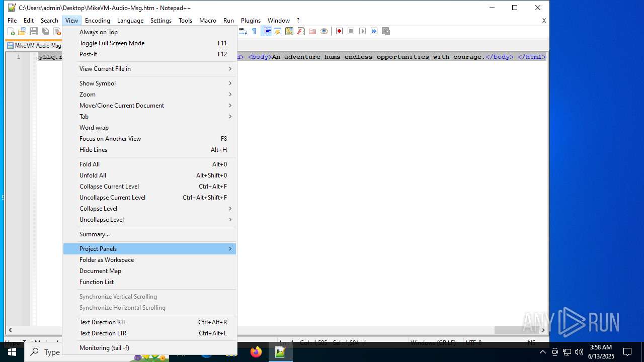644x362 pixels.
Task: Click Folder as Workspace toolbar icon
Action: tap(312, 31)
